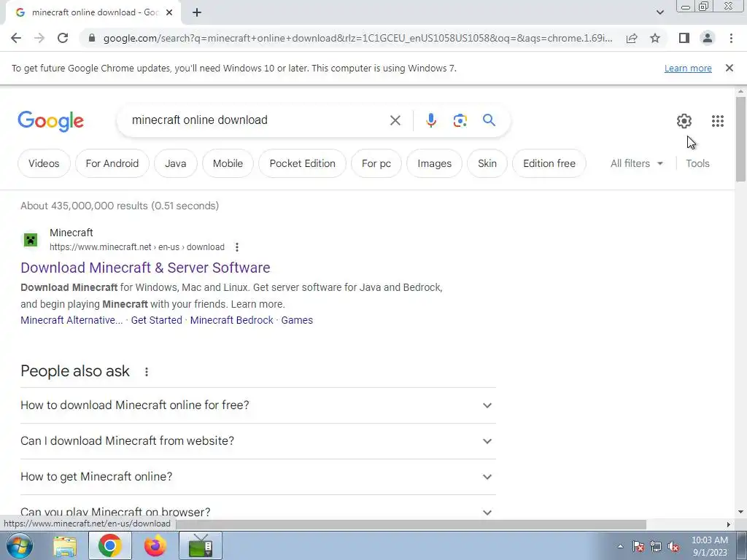
Task: Search by image with Google Lens
Action: 460,120
